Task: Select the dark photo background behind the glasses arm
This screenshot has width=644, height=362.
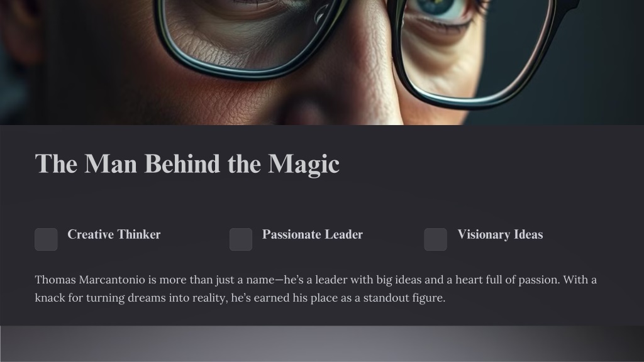Action: (x=604, y=62)
